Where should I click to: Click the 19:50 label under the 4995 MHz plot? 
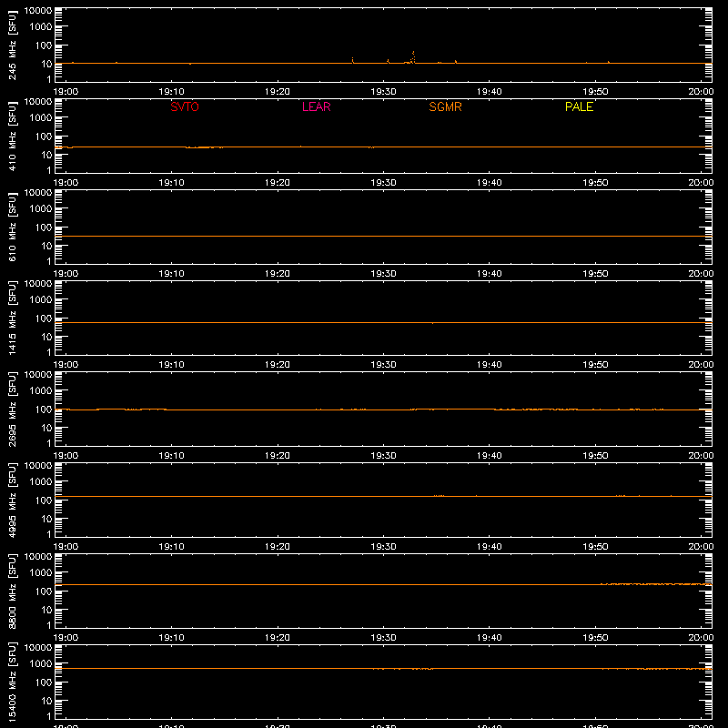coord(595,547)
